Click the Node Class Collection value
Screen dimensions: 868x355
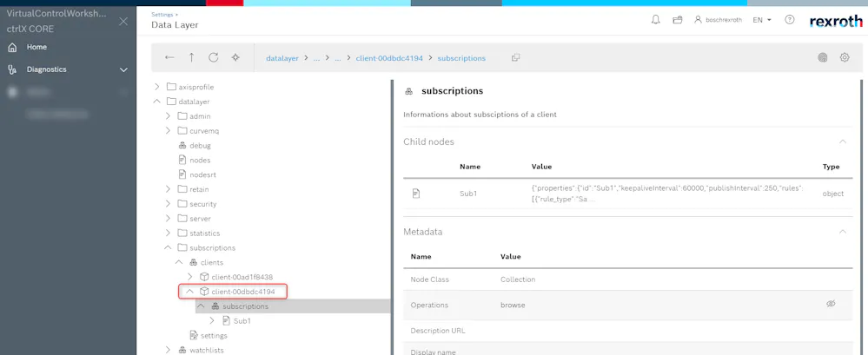(518, 279)
